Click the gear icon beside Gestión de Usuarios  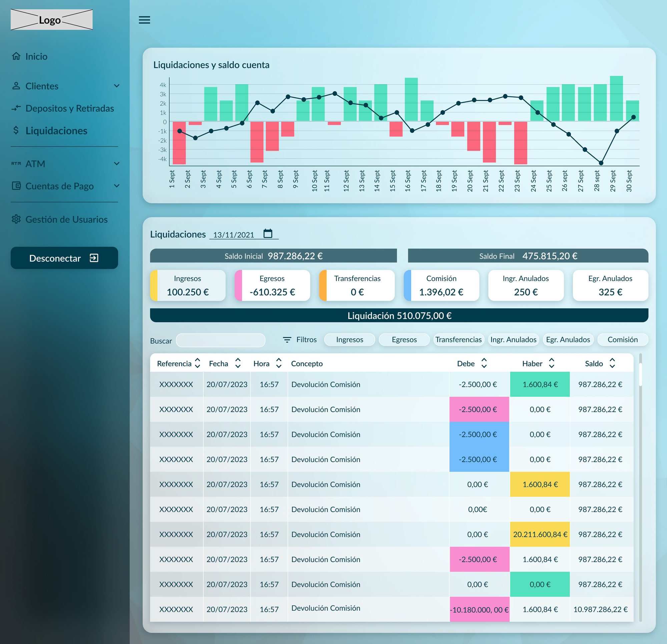tap(16, 219)
